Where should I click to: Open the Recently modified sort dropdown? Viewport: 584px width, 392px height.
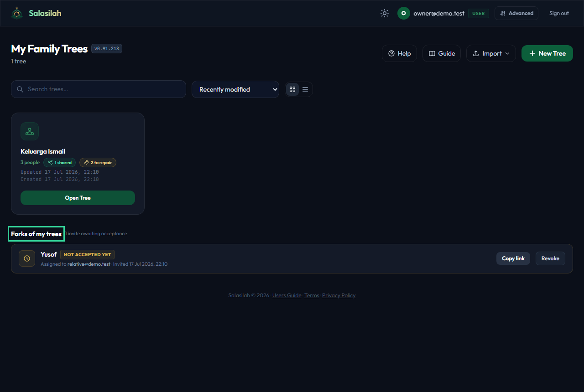[235, 89]
